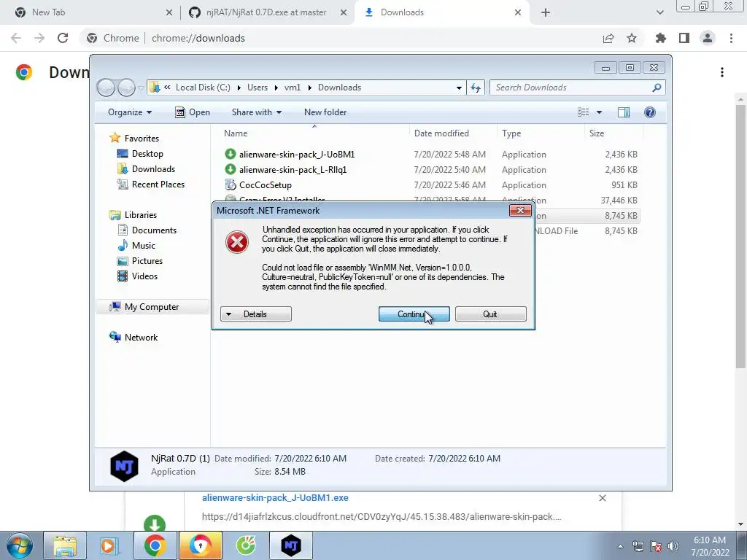This screenshot has height=560, width=747.
Task: Click the Explorer forward button
Action: coord(126,87)
